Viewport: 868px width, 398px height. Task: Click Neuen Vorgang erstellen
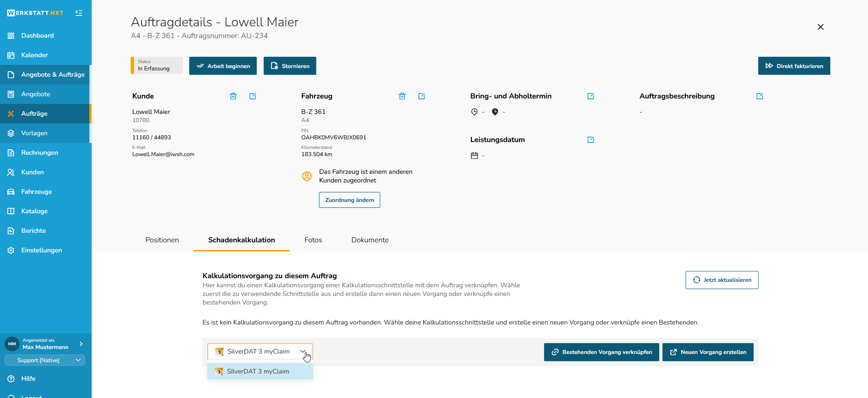708,352
